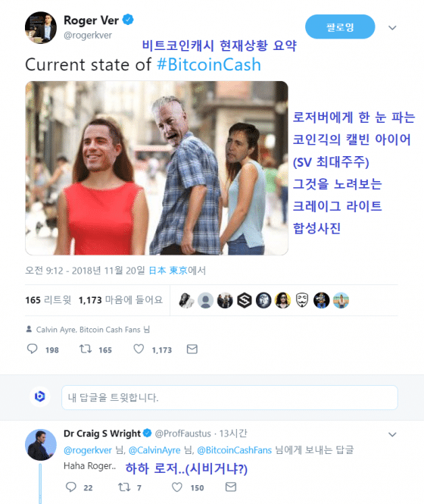Reply to Craig Wright's Haha Roger tweet

tap(71, 487)
